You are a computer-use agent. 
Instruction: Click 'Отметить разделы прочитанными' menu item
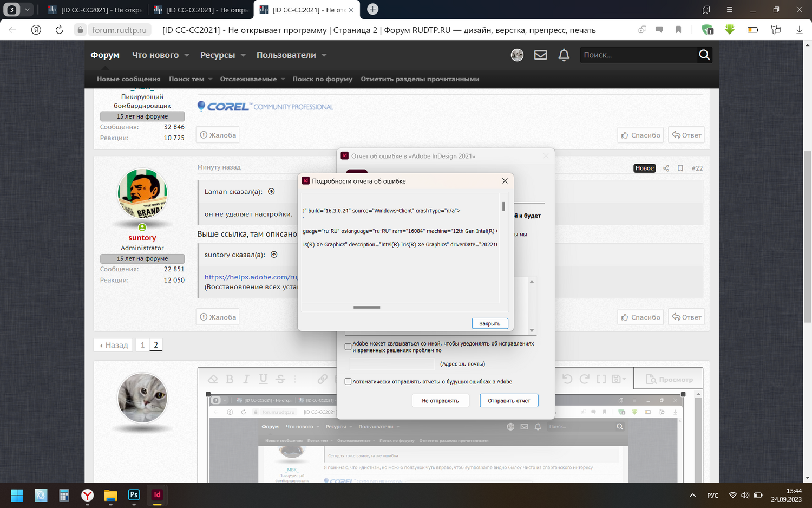coord(420,79)
